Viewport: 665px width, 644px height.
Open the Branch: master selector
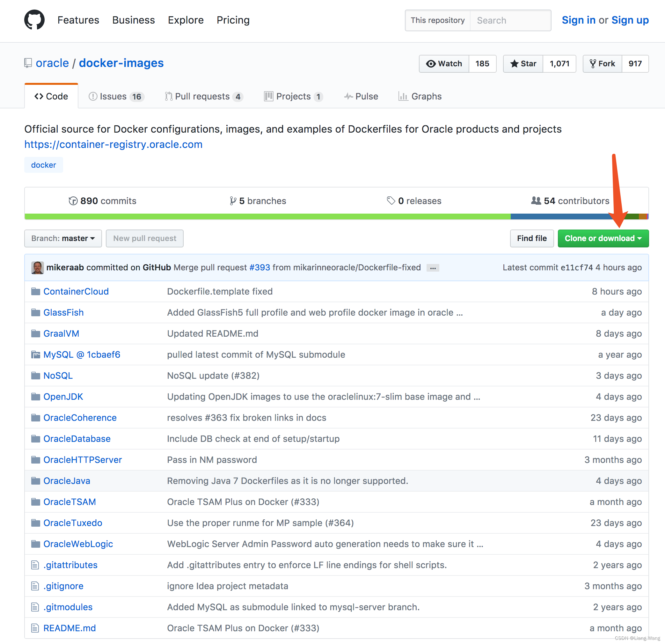click(x=63, y=238)
